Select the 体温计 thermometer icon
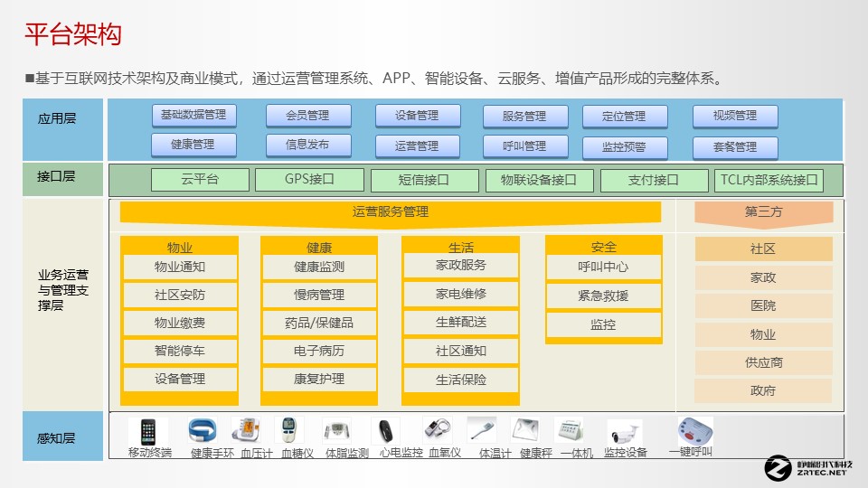Viewport: 868px width, 488px height. click(x=482, y=430)
